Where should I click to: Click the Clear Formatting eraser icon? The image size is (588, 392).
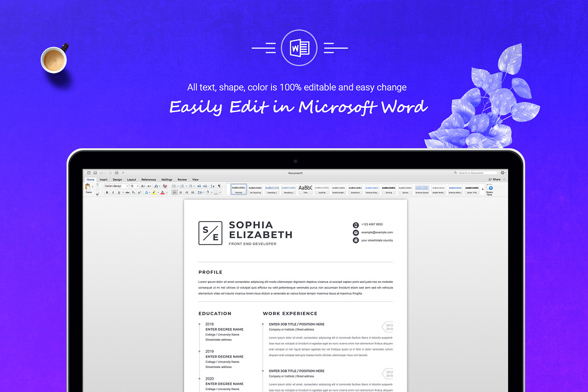point(165,186)
